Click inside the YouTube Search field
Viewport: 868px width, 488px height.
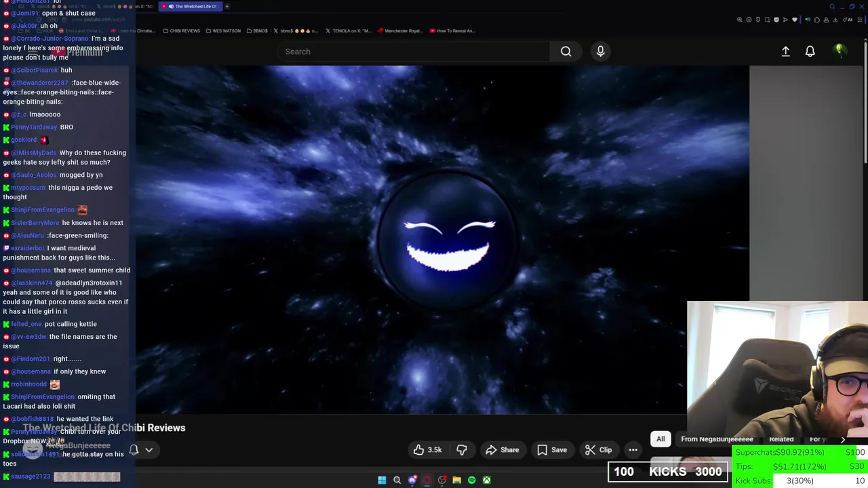pyautogui.click(x=414, y=52)
